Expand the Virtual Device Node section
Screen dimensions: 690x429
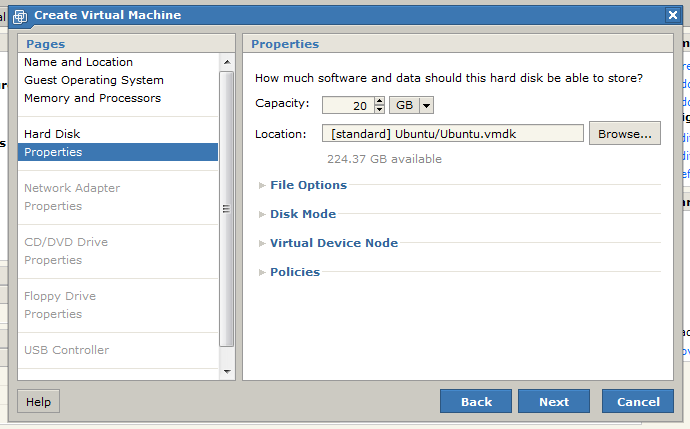[x=333, y=243]
